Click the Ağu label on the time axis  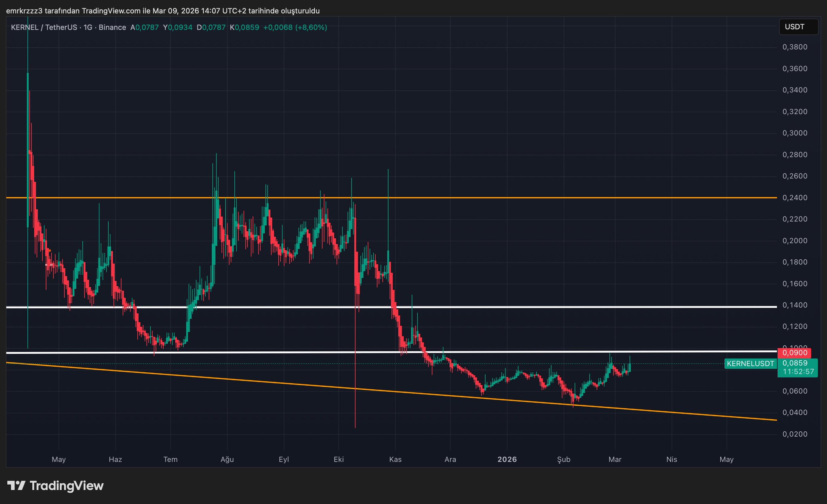pyautogui.click(x=227, y=459)
